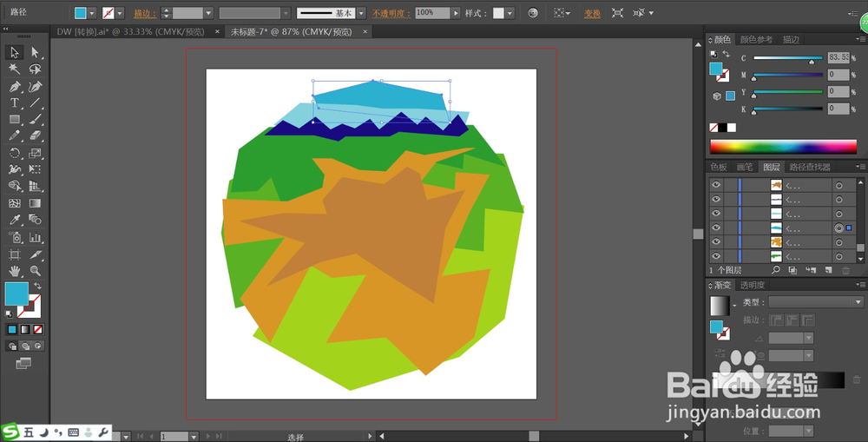Open stroke weight dropdown

pos(208,13)
